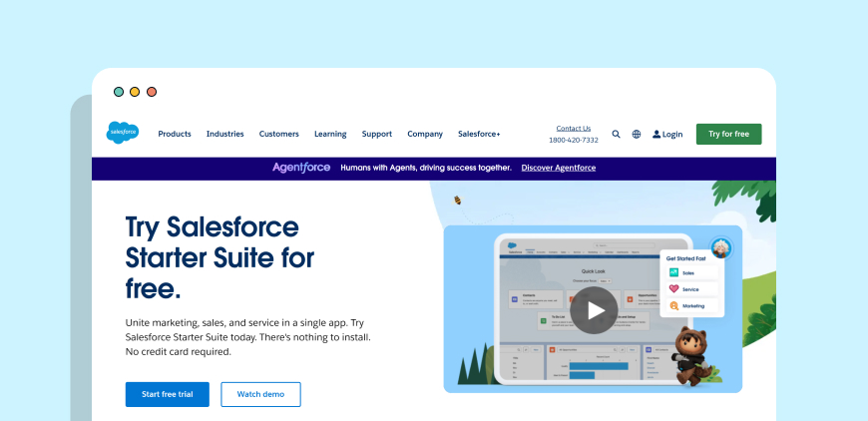Viewport: 868px width, 421px height.
Task: Click the green Sales icon in Get Started Fast
Action: click(673, 272)
